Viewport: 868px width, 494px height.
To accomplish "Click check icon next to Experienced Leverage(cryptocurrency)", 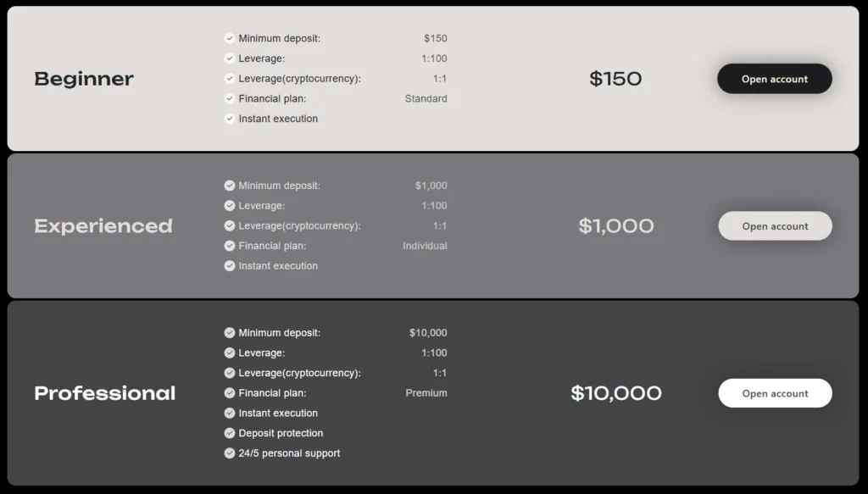I will pos(230,225).
